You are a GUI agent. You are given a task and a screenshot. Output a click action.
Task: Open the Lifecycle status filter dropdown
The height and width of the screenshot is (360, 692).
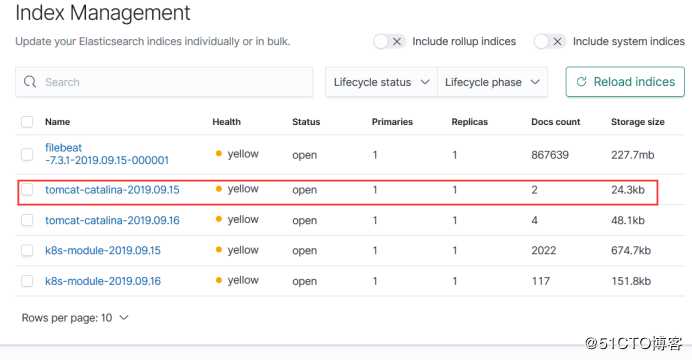click(381, 82)
